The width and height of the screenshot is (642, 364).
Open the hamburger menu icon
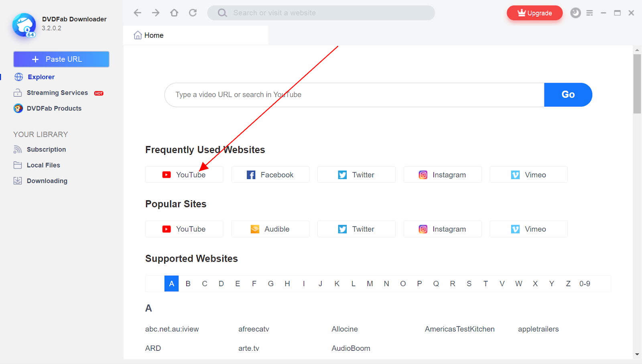[x=589, y=13]
